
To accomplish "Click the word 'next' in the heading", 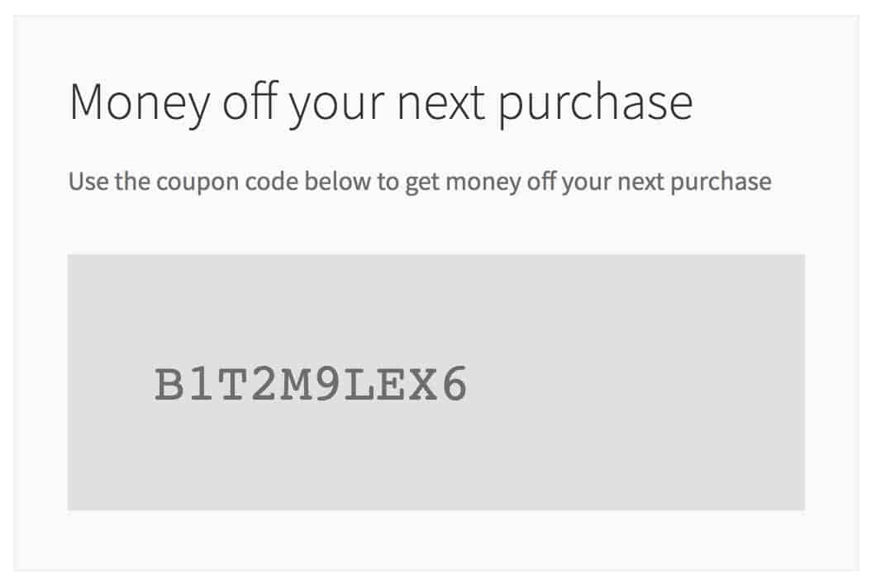I will tap(440, 104).
